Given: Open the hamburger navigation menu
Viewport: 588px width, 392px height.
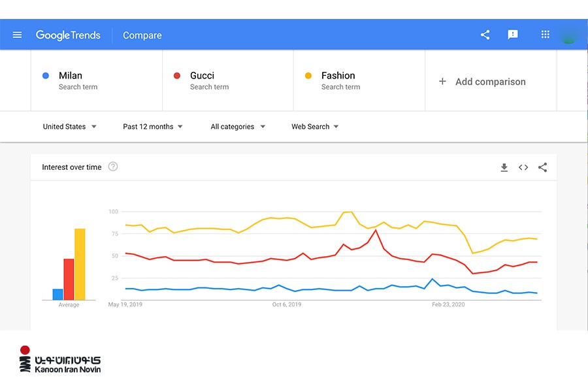Looking at the screenshot, I should tap(17, 35).
